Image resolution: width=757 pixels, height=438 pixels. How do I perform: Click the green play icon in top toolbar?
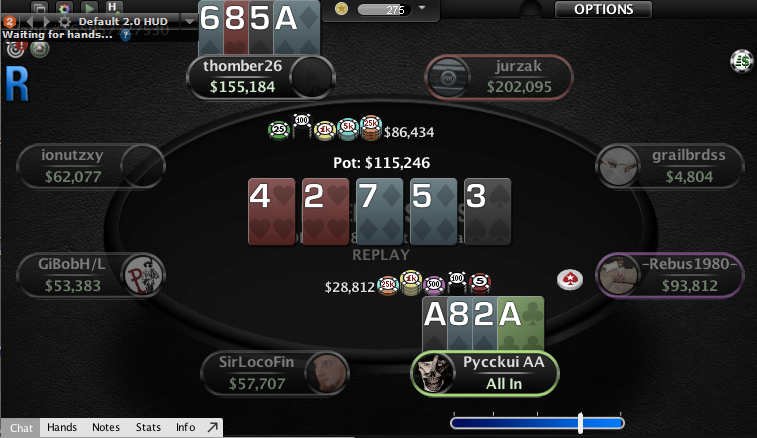88,8
